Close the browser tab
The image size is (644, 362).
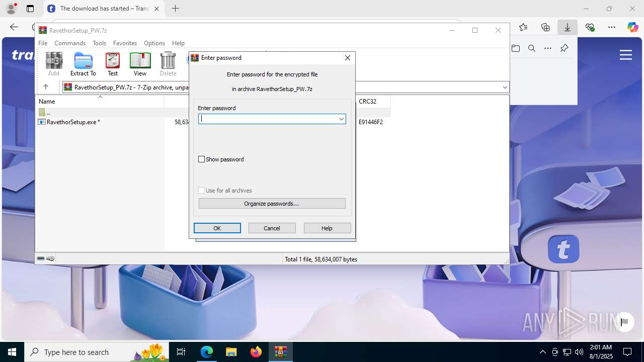[157, 9]
